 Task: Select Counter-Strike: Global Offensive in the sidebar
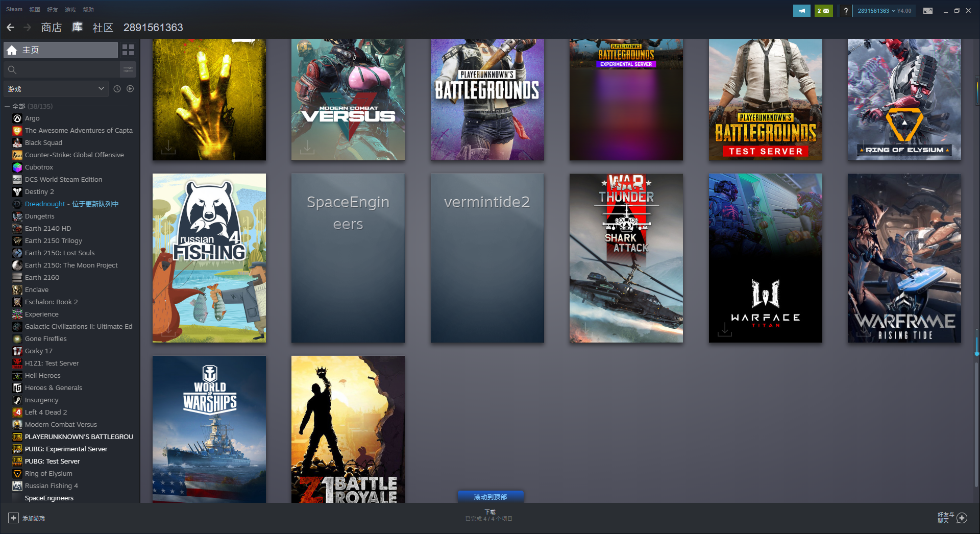tap(75, 155)
